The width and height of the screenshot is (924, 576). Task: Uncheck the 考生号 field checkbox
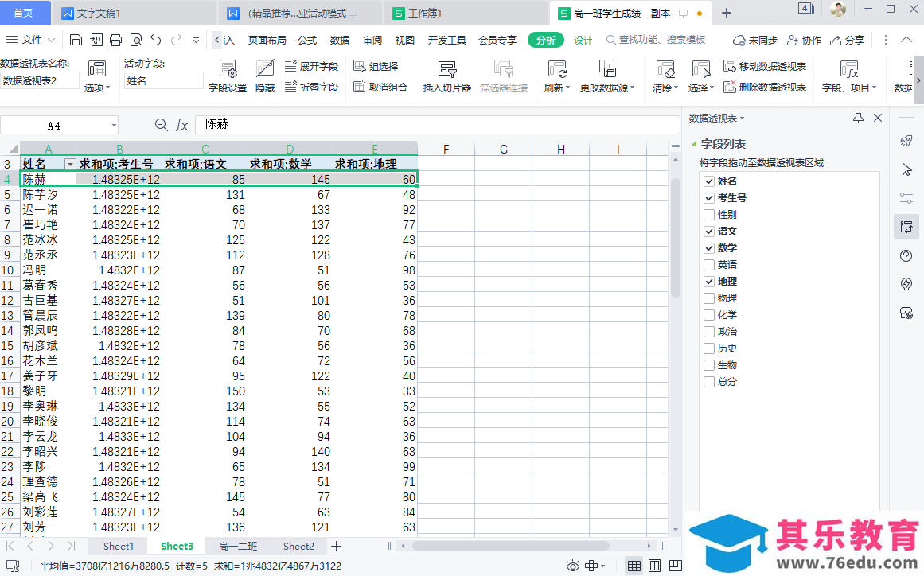(709, 198)
